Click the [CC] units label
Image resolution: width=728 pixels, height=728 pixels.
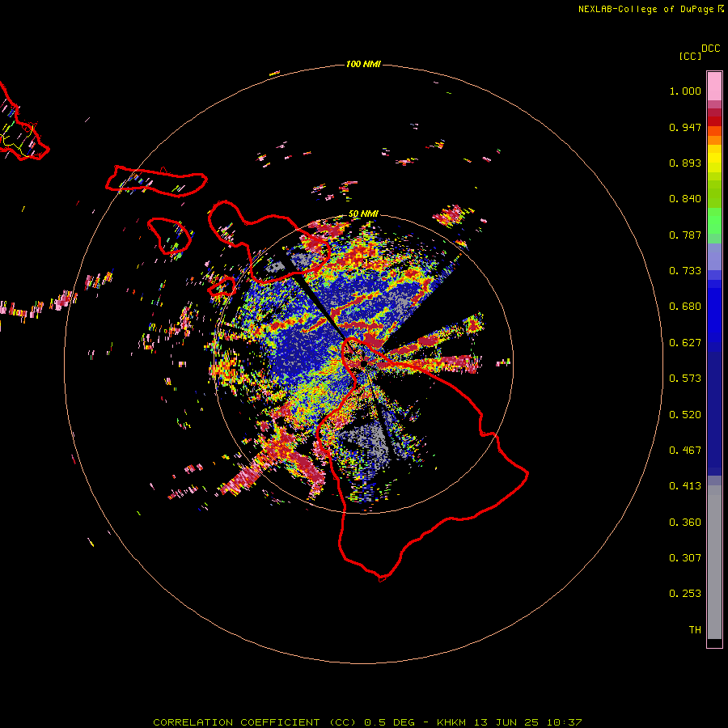(690, 56)
